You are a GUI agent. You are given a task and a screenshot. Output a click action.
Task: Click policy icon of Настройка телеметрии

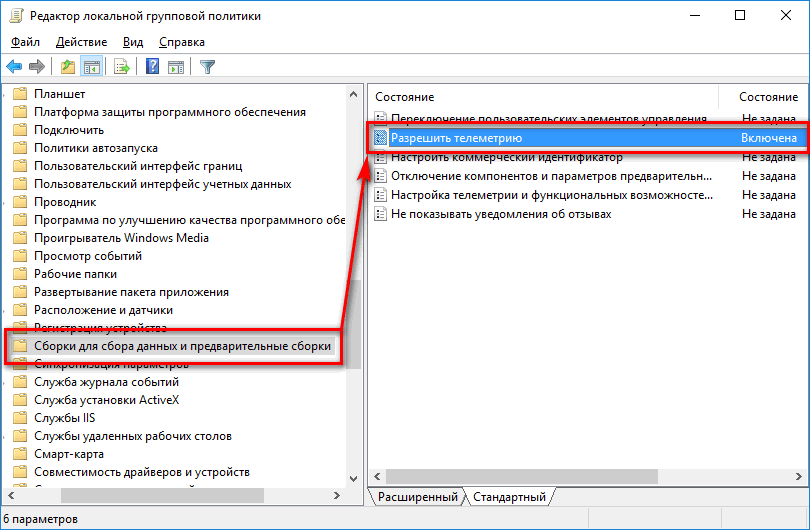(380, 195)
